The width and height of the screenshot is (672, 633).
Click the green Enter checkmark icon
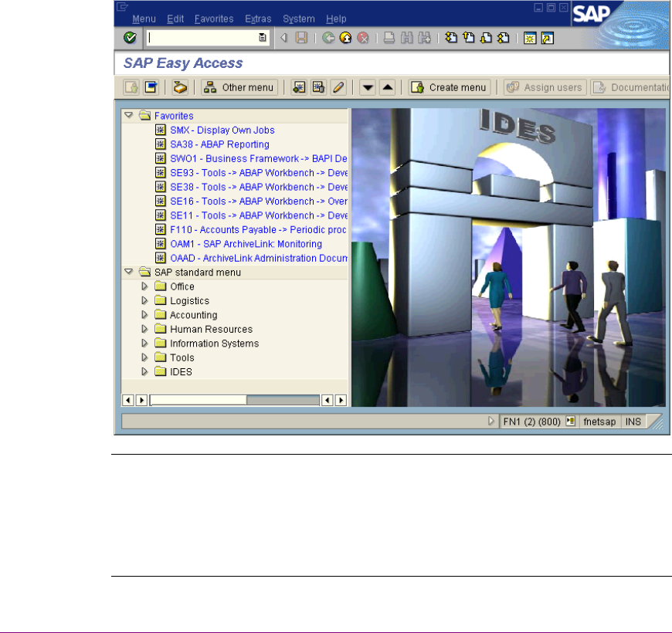click(x=130, y=38)
